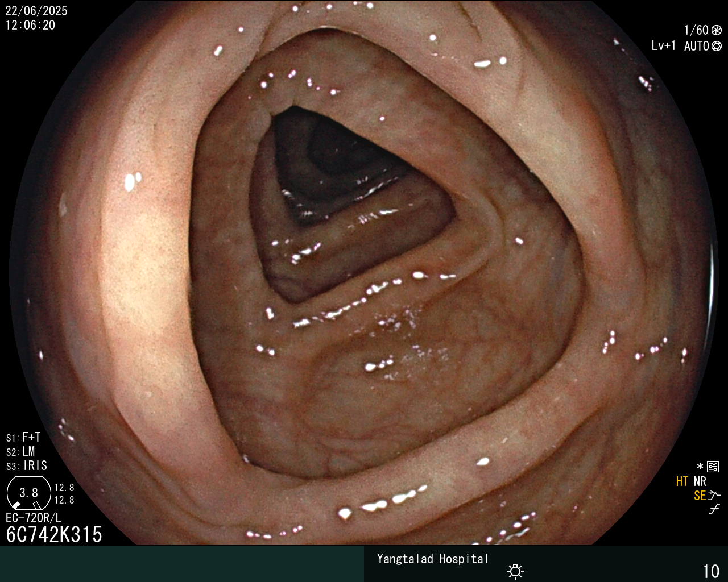
Task: Click the Yangtalad Hospital label
Action: pos(433,559)
